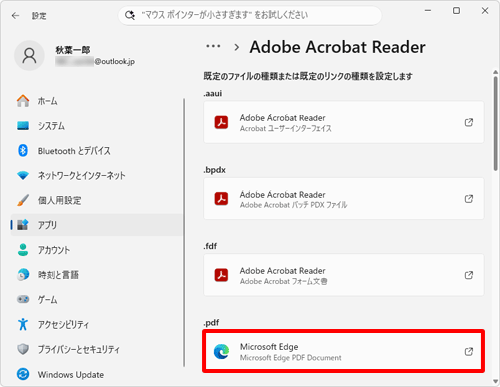Click the Acrobat icon in .fdf card
Image resolution: width=500 pixels, height=387 pixels.
coord(221,275)
